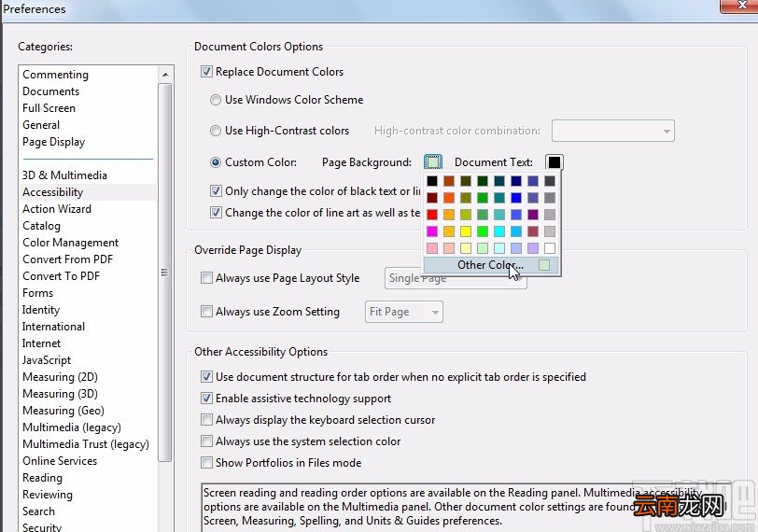Screen dimensions: 758x532
Task: Select Multimedia Trust (legacy) category
Action: [86, 444]
